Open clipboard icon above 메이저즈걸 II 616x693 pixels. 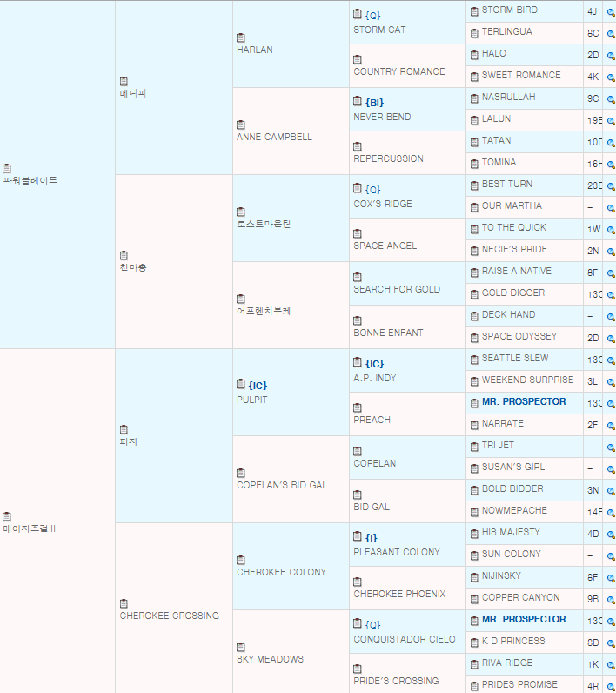pos(7,516)
